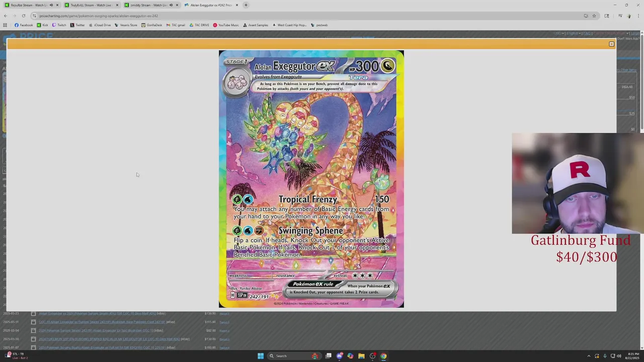This screenshot has height=362, width=644.
Task: Open TAC DRIVE bookmark
Action: [199, 25]
